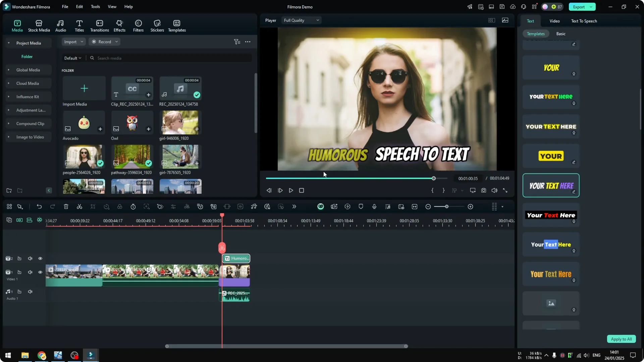Click the timeline zoom slider handle
Image resolution: width=644 pixels, height=362 pixels.
tap(446, 207)
